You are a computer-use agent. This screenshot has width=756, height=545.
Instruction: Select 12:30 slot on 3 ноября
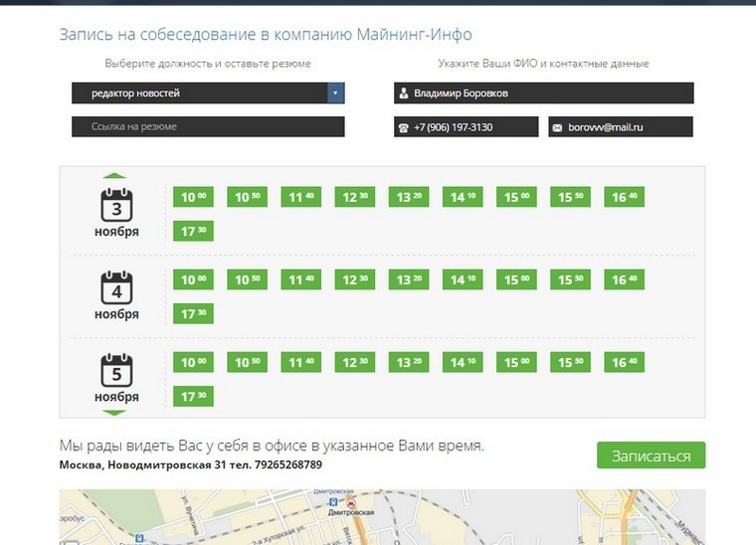tap(355, 197)
